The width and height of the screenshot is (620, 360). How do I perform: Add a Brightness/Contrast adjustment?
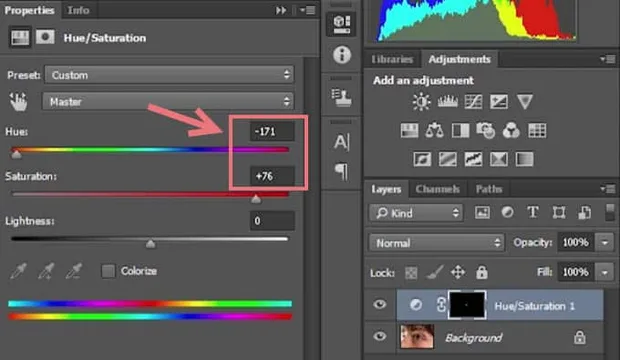422,102
